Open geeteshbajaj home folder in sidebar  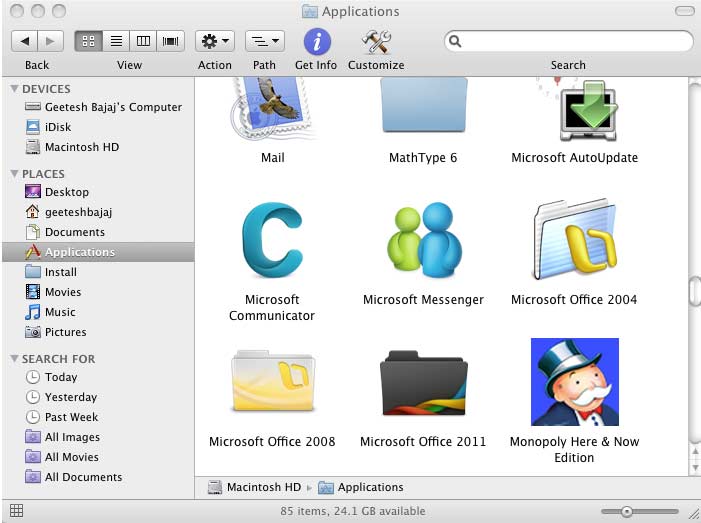pos(68,212)
